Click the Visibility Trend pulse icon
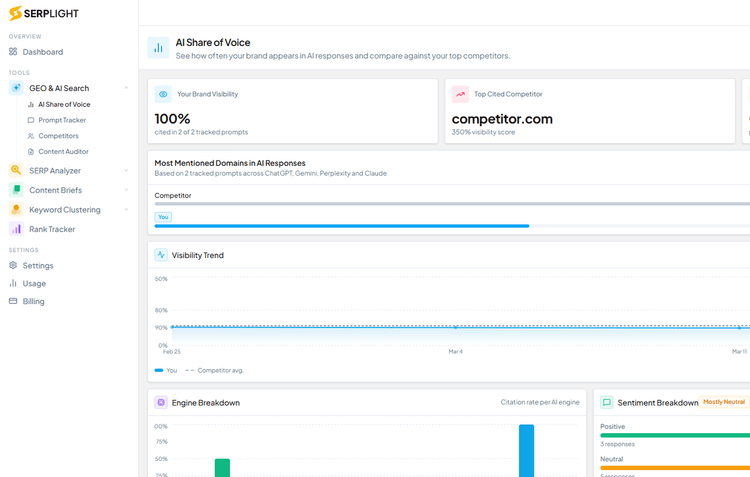The height and width of the screenshot is (477, 750). (160, 255)
